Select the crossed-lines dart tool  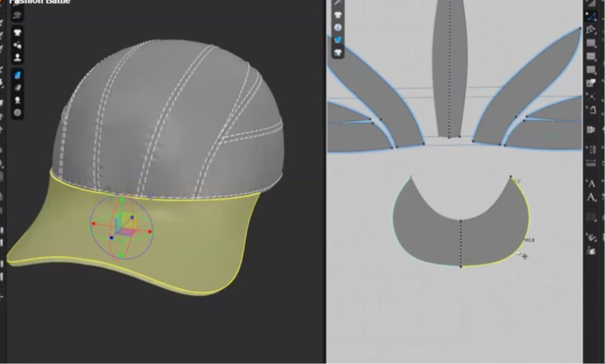click(x=591, y=97)
